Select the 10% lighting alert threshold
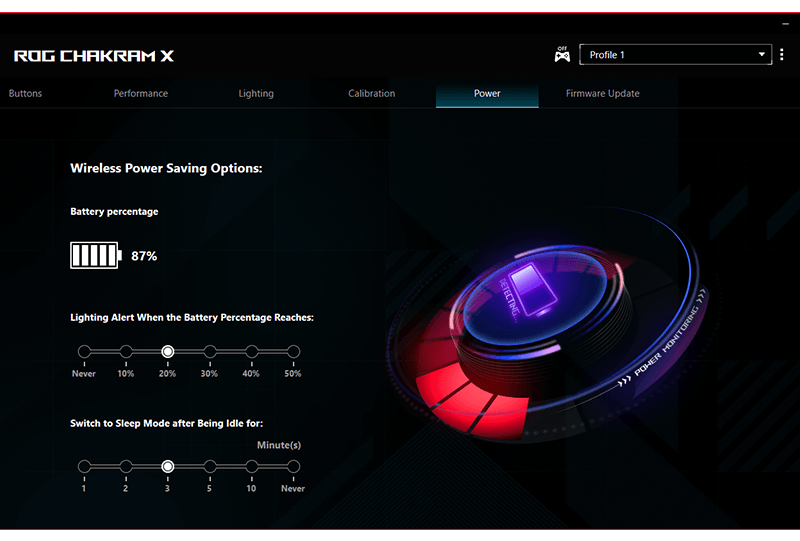800x541 pixels. click(126, 351)
